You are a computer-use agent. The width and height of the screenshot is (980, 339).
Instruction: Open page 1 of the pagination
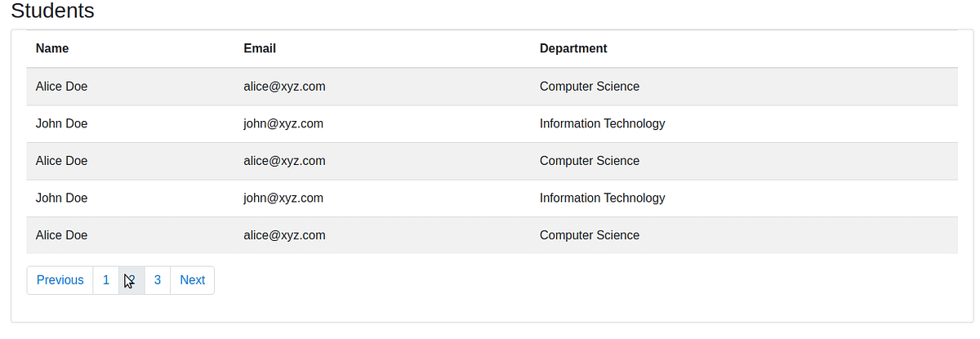tap(106, 280)
